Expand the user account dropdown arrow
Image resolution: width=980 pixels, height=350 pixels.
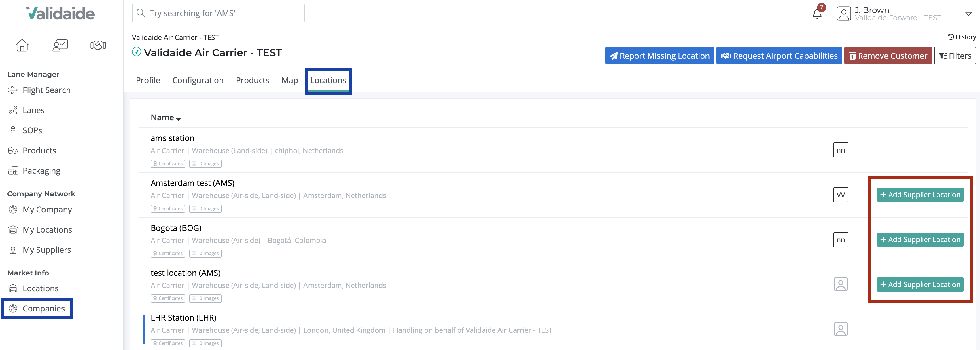click(x=968, y=14)
